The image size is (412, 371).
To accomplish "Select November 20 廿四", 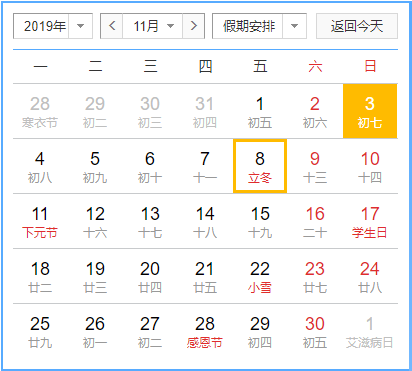I will click(150, 276).
